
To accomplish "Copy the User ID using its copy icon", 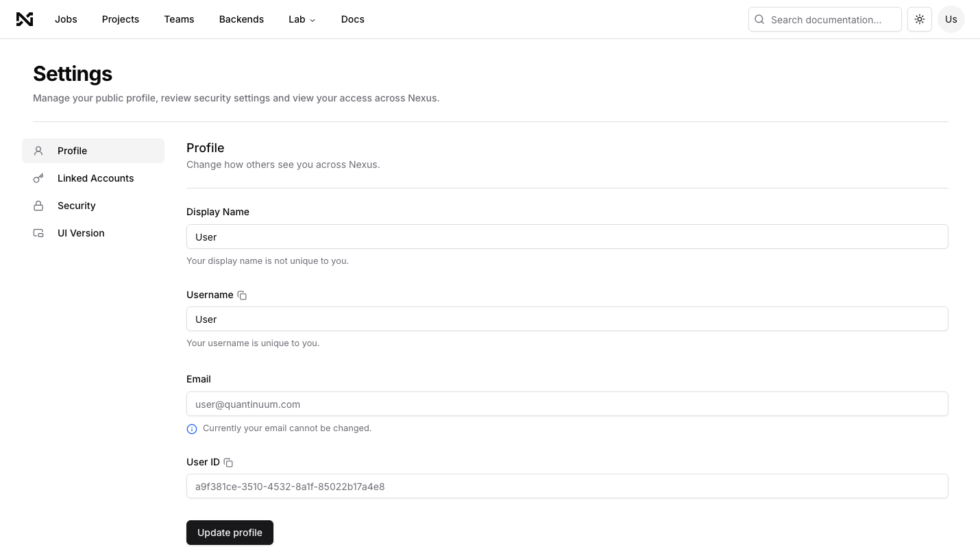I will point(228,462).
